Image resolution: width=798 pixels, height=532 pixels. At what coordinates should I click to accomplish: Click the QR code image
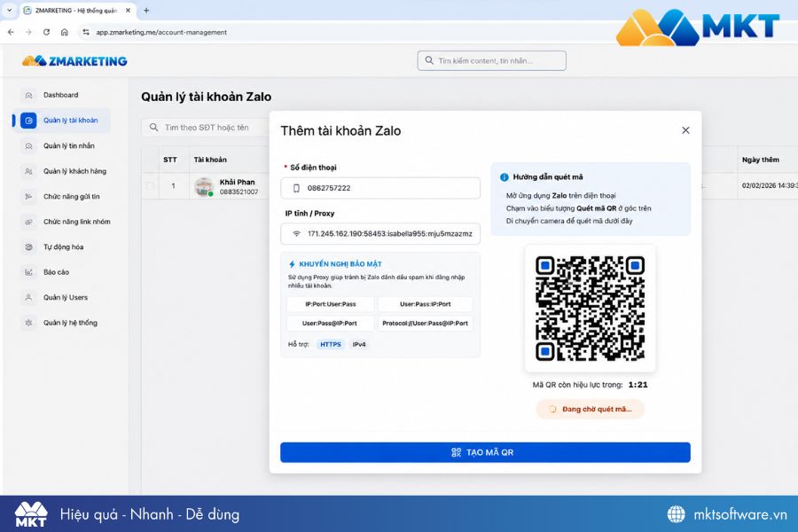pos(590,309)
